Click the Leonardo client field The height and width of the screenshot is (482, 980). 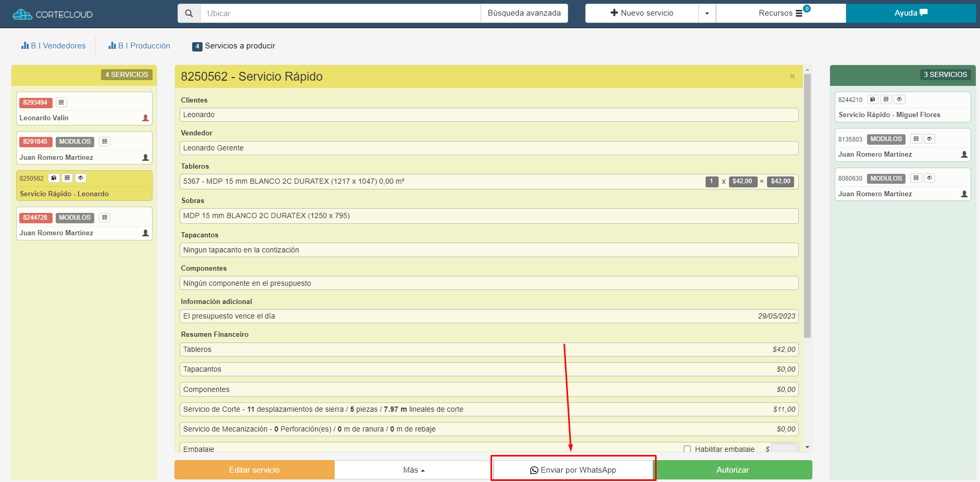click(489, 115)
